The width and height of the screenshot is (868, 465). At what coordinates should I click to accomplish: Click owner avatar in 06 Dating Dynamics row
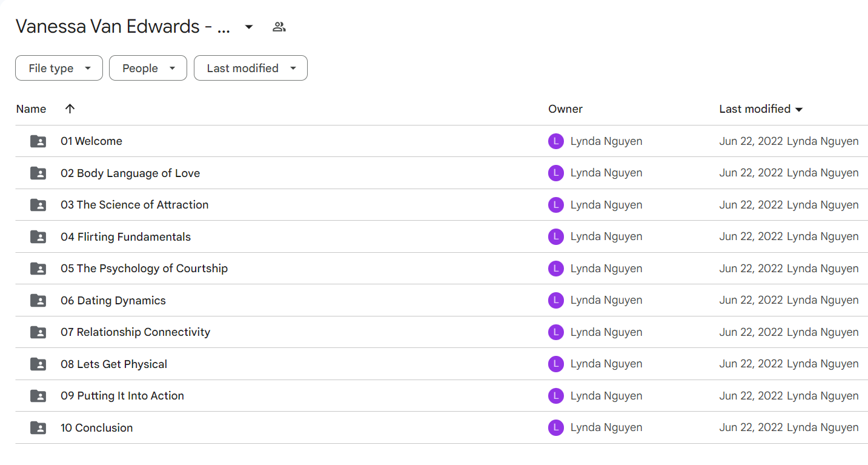click(x=556, y=301)
